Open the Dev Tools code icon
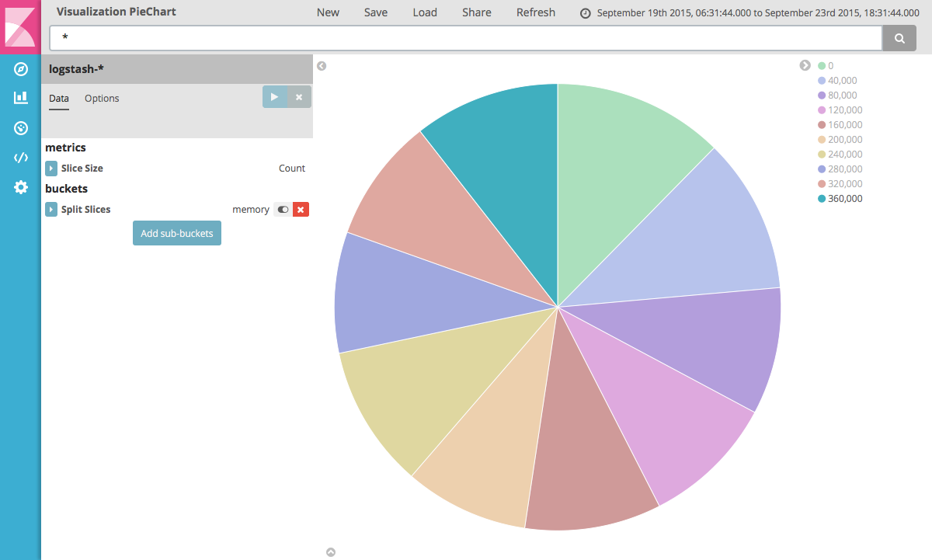 click(21, 158)
